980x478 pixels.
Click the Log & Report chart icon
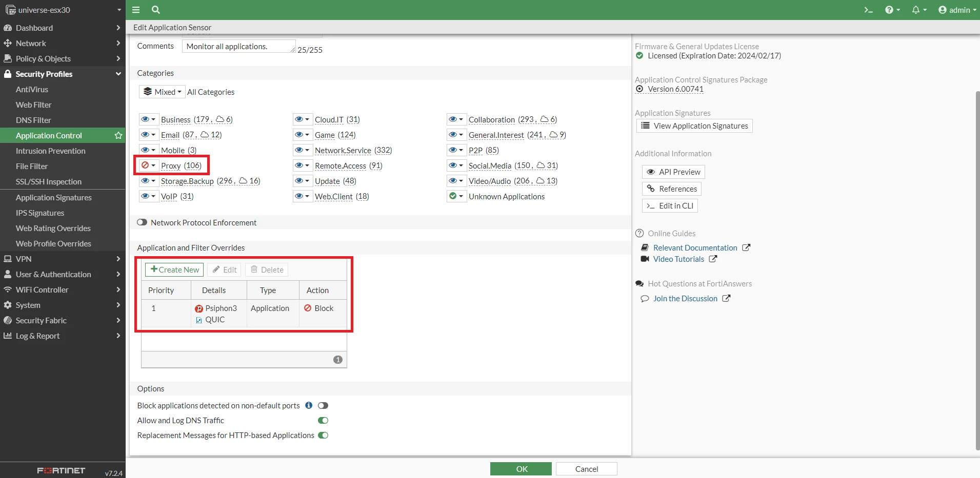click(x=8, y=336)
